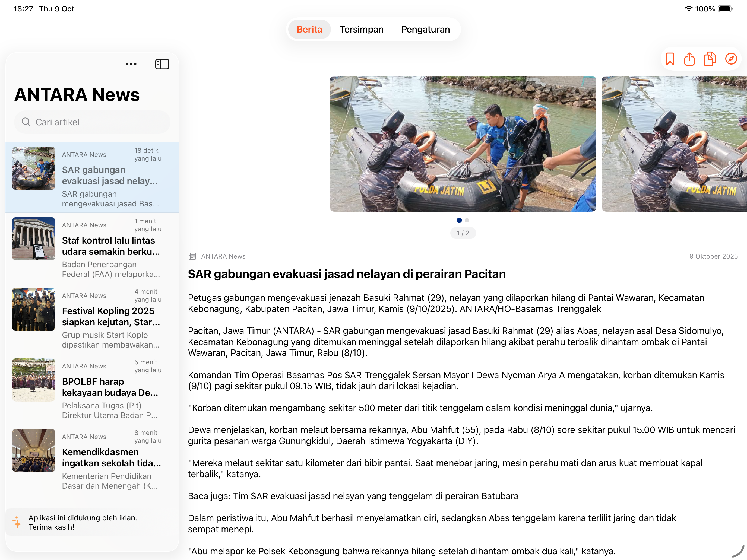
Task: Click the 'ANTARA News' sidebar title
Action: point(77,94)
